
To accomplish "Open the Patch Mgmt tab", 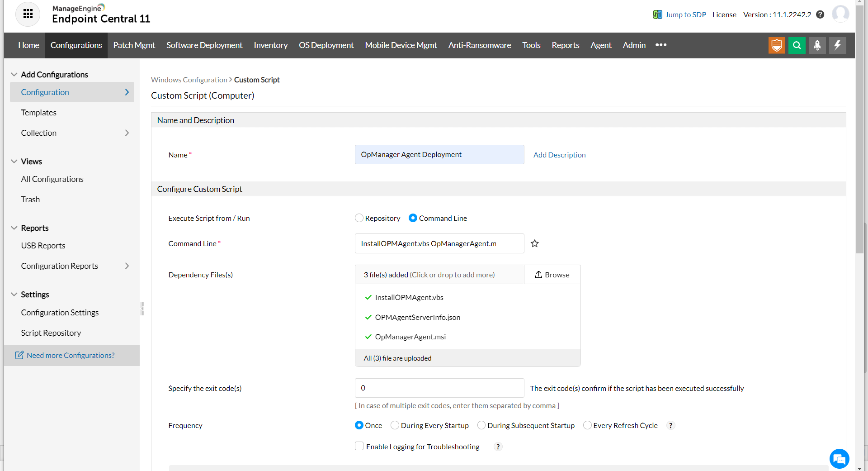I will (x=134, y=45).
